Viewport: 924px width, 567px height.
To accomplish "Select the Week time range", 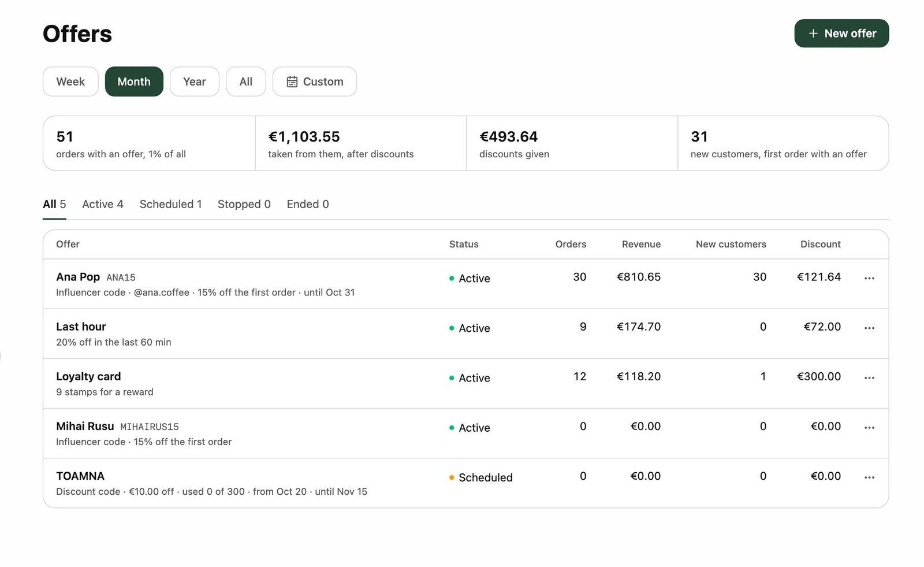I will tap(70, 81).
